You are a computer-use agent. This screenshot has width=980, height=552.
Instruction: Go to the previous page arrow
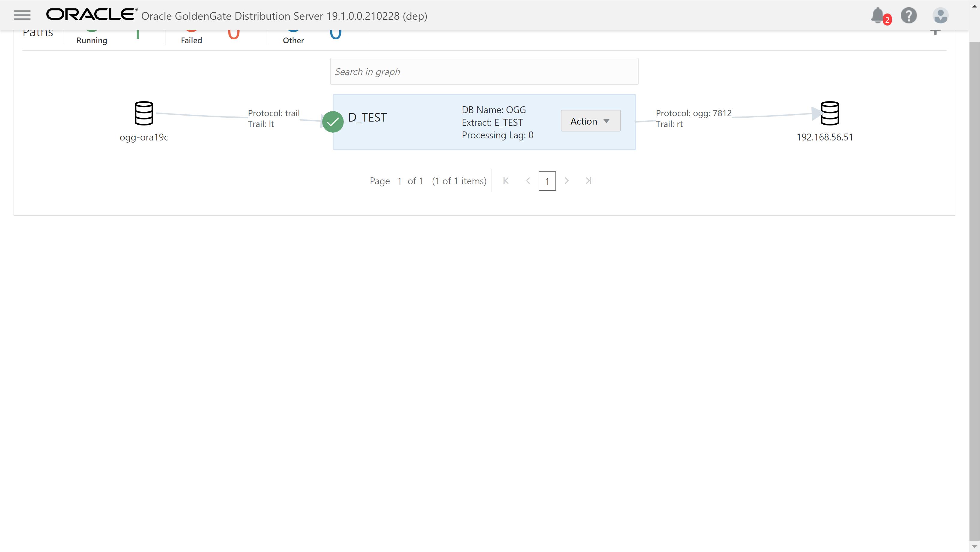click(x=528, y=181)
